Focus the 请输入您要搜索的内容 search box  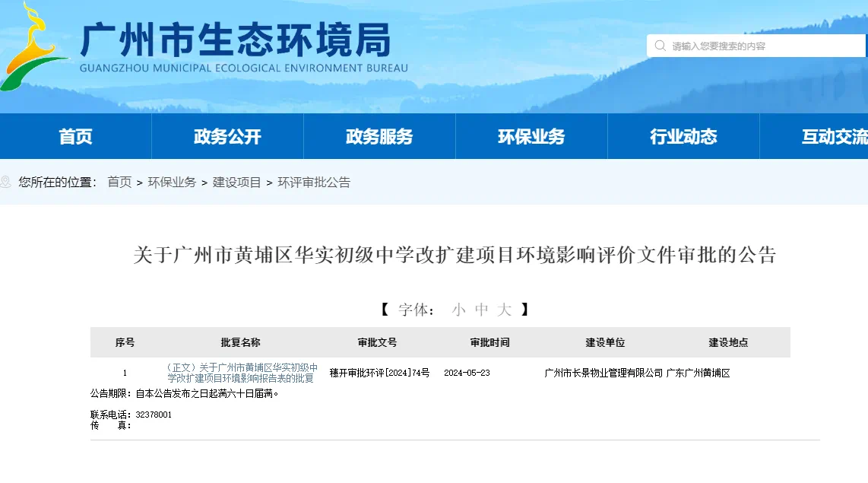pos(760,46)
